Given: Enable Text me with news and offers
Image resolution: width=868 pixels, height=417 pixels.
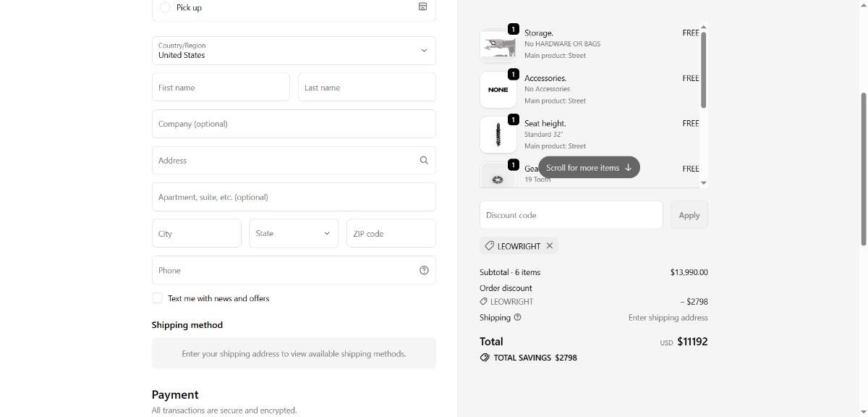Looking at the screenshot, I should [157, 298].
